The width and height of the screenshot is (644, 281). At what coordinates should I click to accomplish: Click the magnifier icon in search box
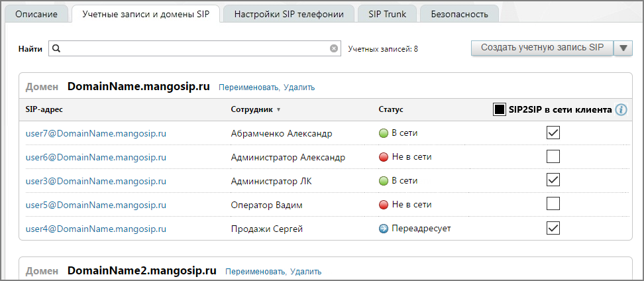coord(57,48)
